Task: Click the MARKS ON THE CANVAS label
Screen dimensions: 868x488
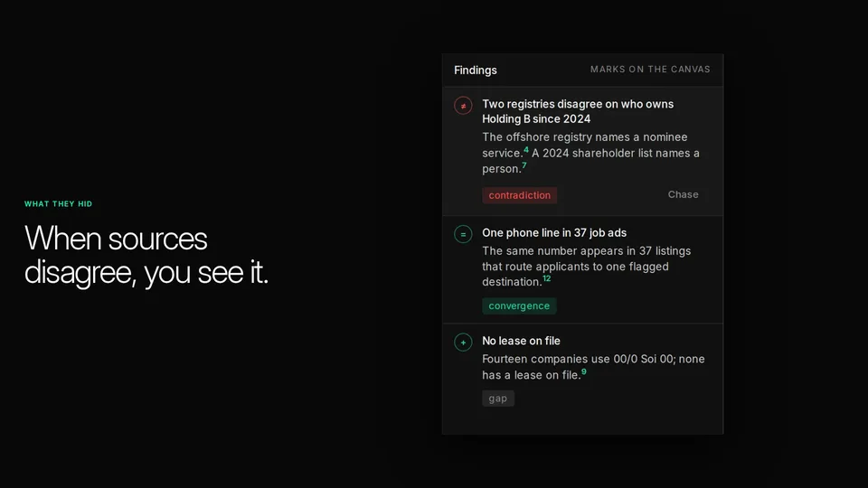Action: point(650,70)
